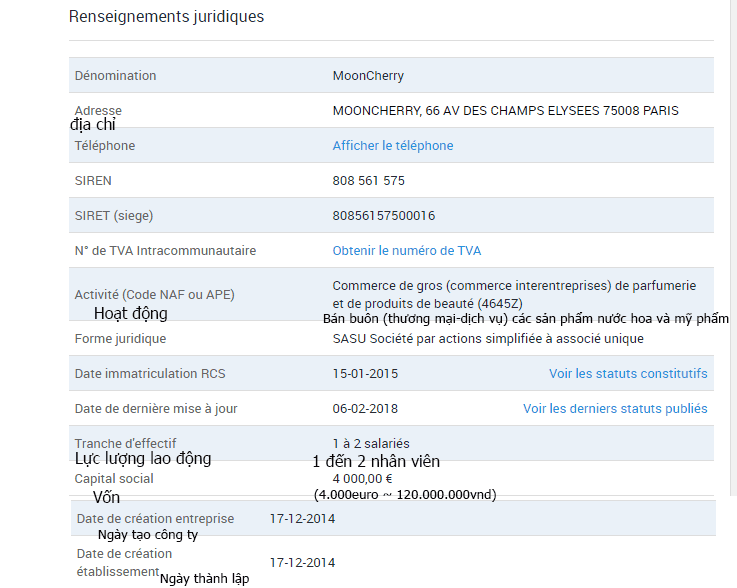Click the 'Dénomination' label

click(x=115, y=76)
